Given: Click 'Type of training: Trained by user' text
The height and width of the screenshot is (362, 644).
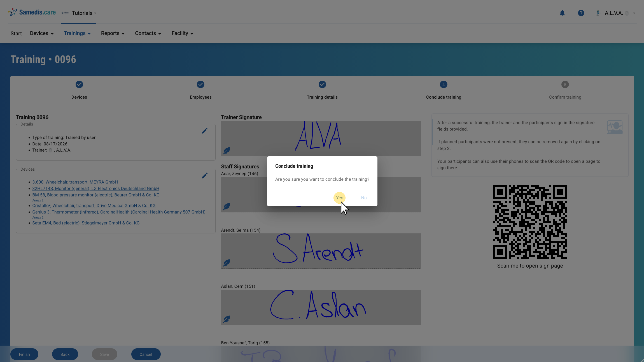Looking at the screenshot, I should click(x=64, y=138).
